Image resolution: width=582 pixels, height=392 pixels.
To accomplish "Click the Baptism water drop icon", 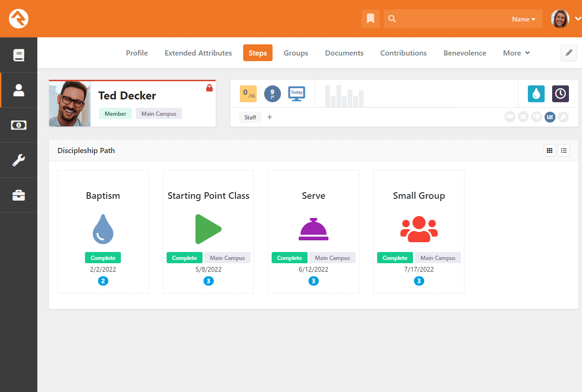I will click(x=103, y=229).
